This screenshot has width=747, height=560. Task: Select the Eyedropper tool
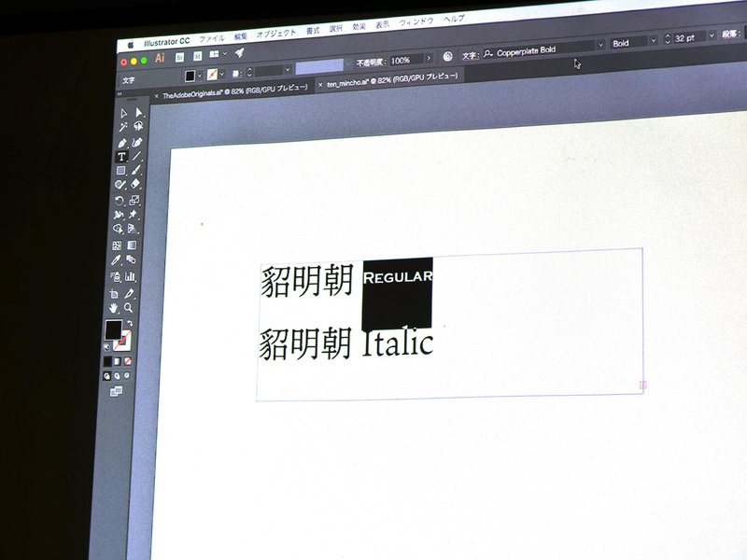[116, 260]
